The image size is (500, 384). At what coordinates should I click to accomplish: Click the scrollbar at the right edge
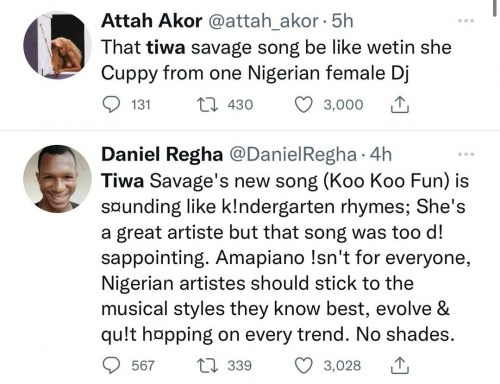pos(496,7)
